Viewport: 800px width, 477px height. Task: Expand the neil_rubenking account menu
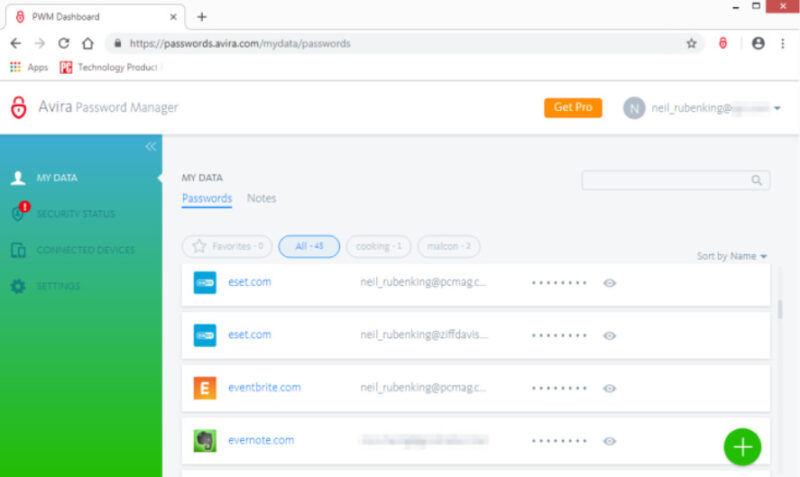click(x=777, y=108)
